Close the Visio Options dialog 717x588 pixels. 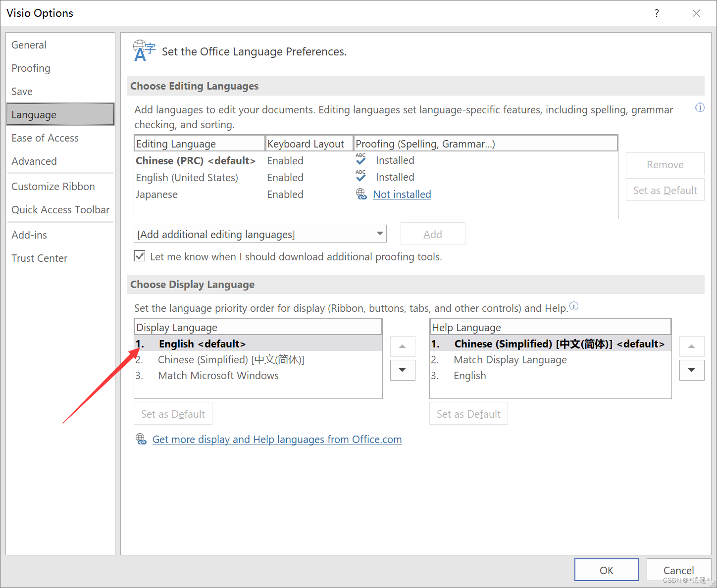click(696, 13)
